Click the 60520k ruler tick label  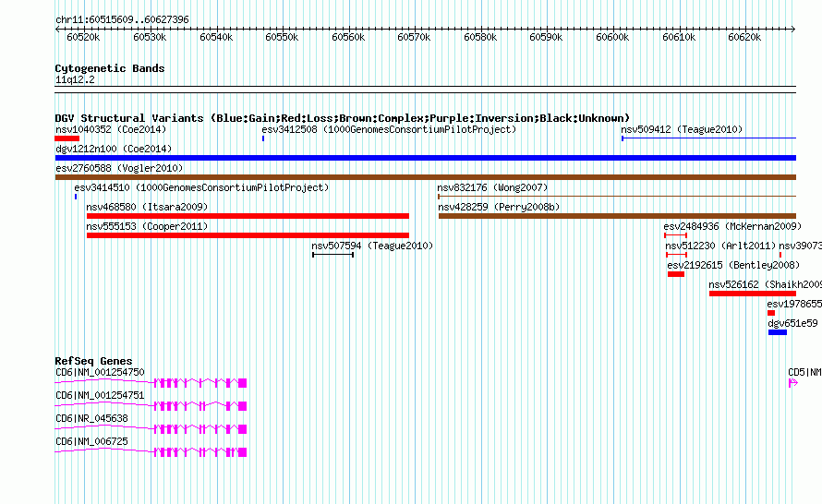tap(83, 37)
